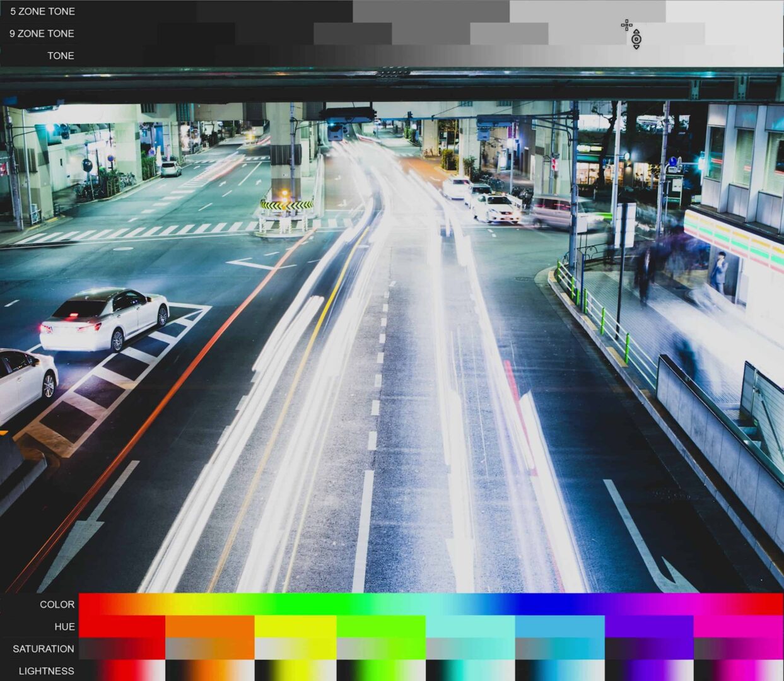Select the aqua HUE swatch
This screenshot has width=784, height=681.
[471, 626]
